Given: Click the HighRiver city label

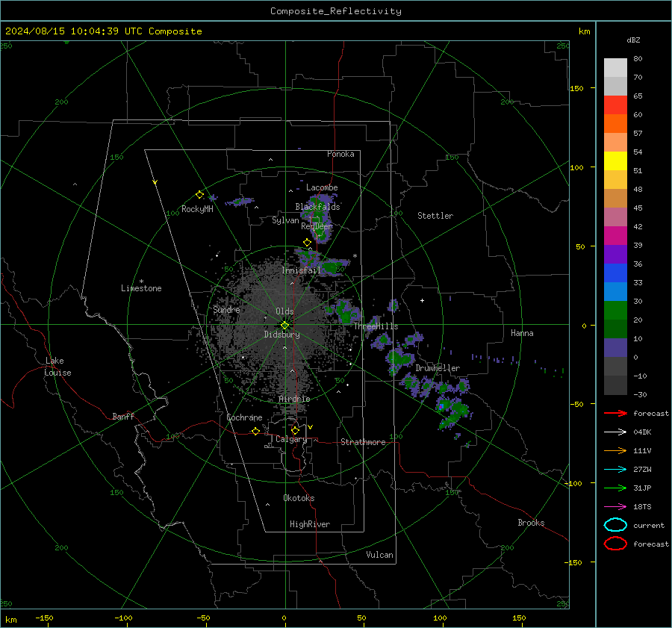Looking at the screenshot, I should pos(310,524).
